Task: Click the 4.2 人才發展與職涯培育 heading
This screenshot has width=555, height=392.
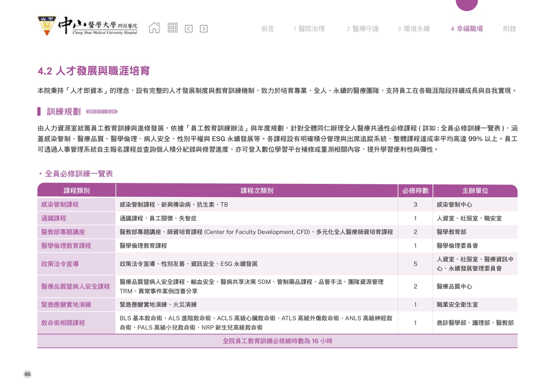Action: pyautogui.click(x=94, y=71)
